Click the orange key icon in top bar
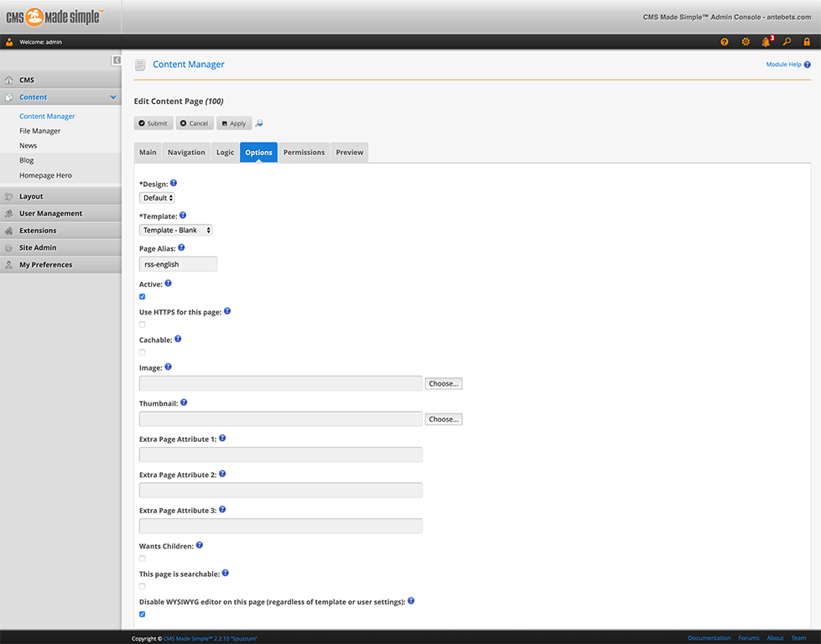This screenshot has height=644, width=821. pos(787,42)
